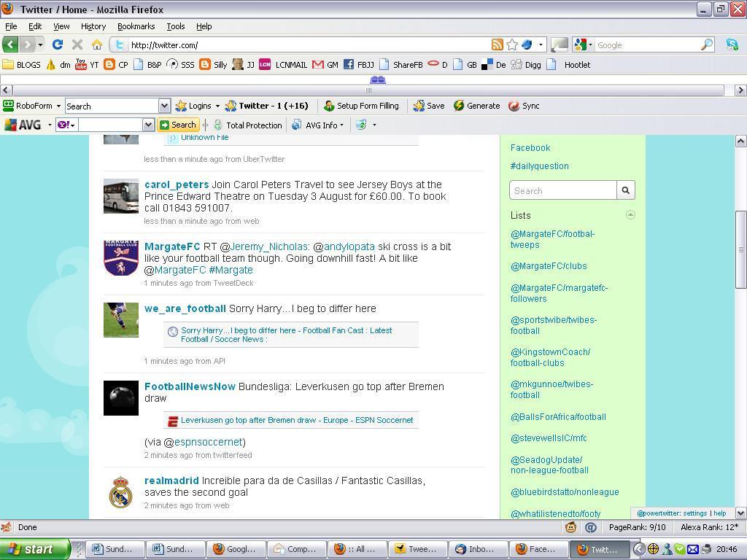
Task: Click the scroll down arrow of the page
Action: click(x=740, y=513)
